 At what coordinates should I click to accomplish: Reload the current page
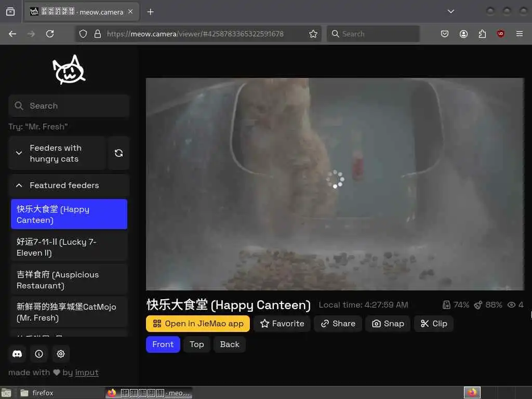point(50,34)
